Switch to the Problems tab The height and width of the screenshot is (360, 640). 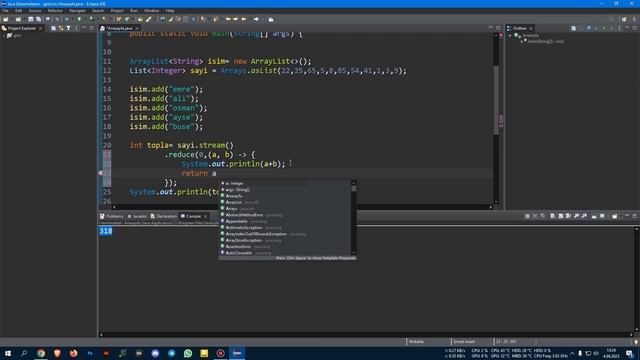tap(112, 216)
